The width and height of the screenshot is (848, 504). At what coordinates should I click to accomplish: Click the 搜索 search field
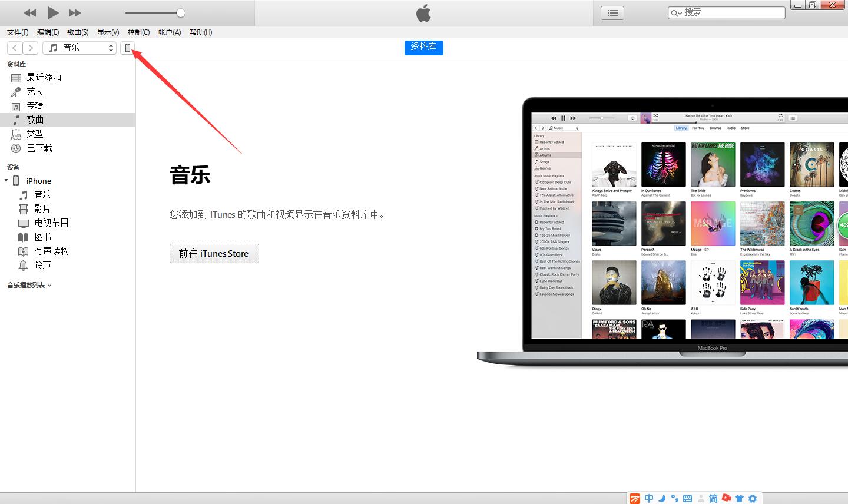[727, 12]
